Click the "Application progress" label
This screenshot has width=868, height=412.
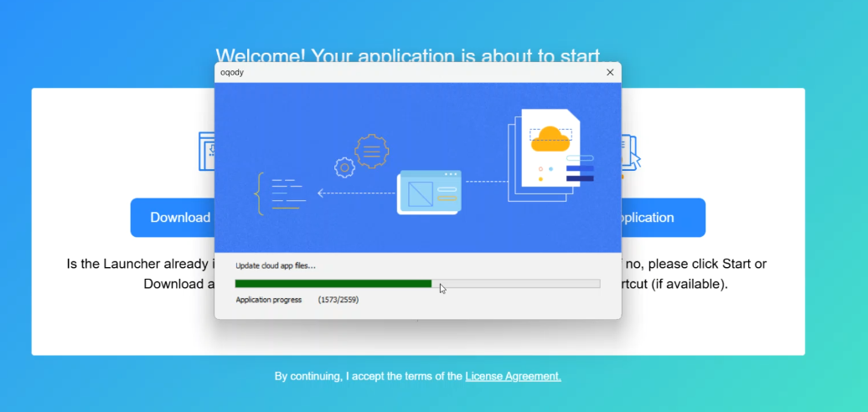[x=268, y=300]
